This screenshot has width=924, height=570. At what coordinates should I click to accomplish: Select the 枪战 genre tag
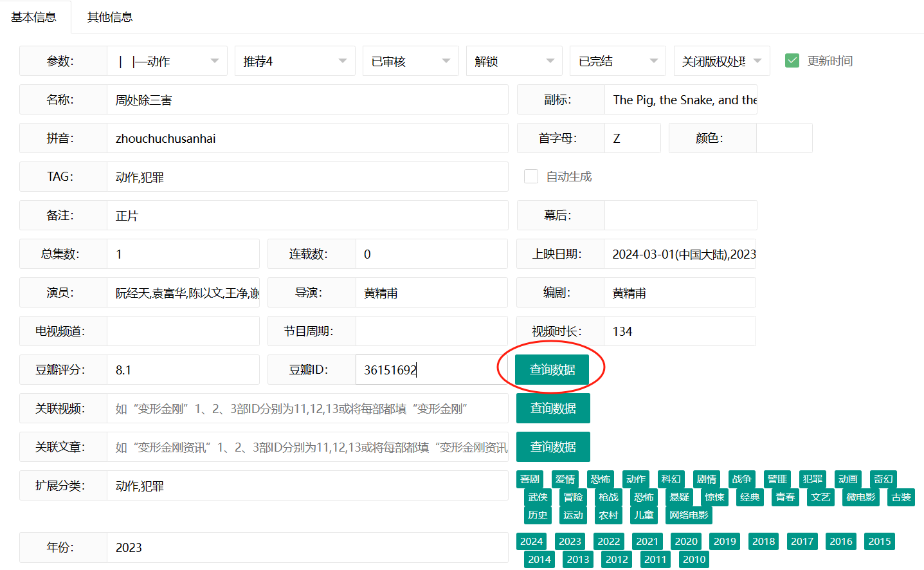tap(609, 497)
